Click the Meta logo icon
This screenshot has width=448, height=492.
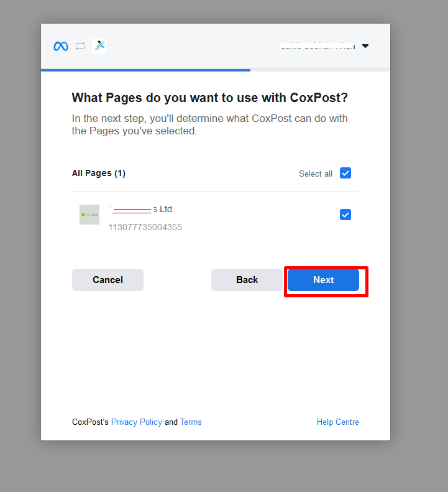[x=61, y=46]
